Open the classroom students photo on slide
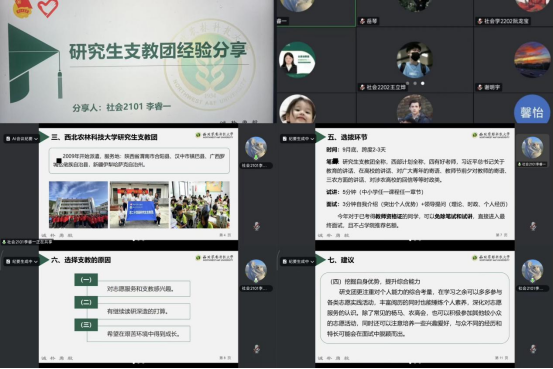Screen dimensions: 553x369 200,205
